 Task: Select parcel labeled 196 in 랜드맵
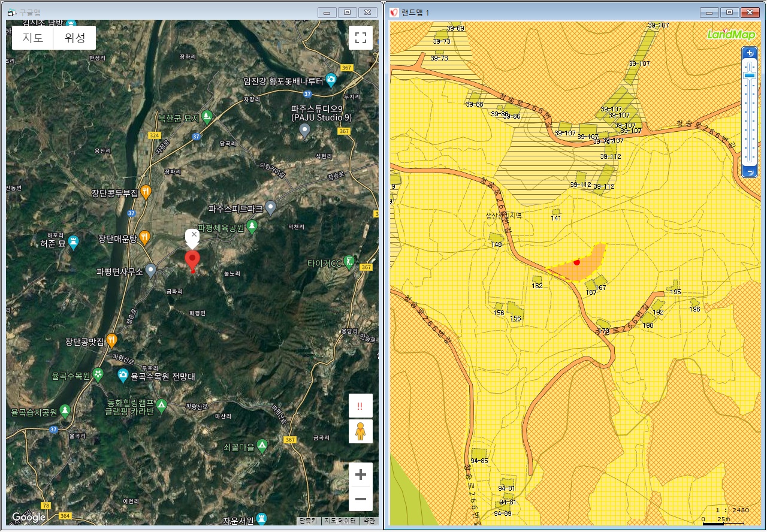[x=694, y=302]
